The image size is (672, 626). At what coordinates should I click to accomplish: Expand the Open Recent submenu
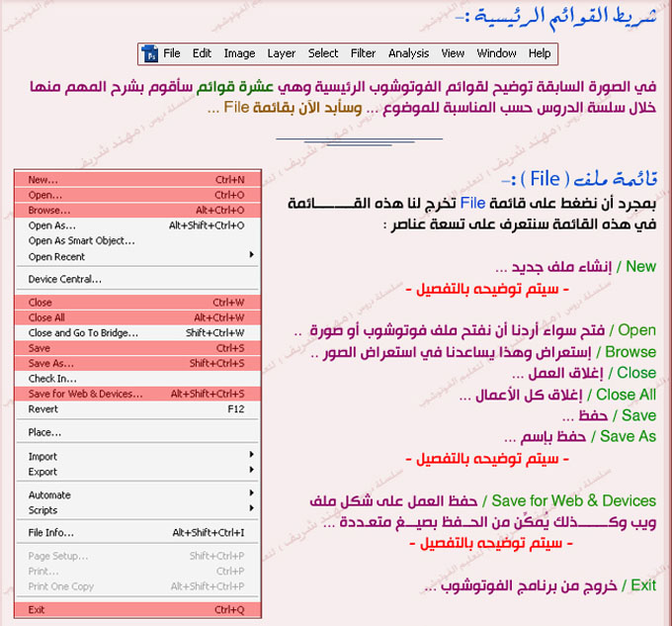pyautogui.click(x=137, y=256)
